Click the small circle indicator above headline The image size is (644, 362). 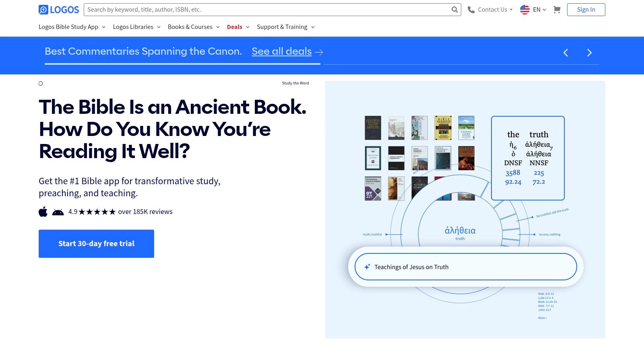click(41, 84)
